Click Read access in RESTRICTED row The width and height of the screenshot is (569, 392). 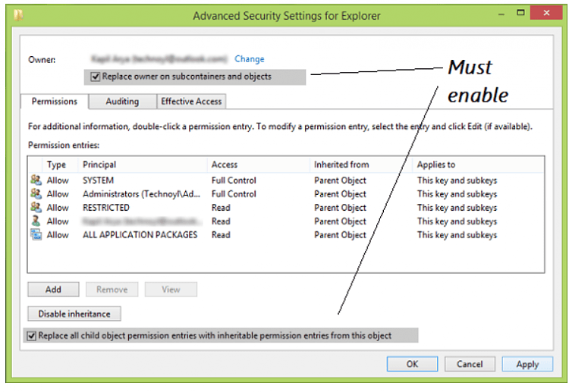click(x=221, y=208)
